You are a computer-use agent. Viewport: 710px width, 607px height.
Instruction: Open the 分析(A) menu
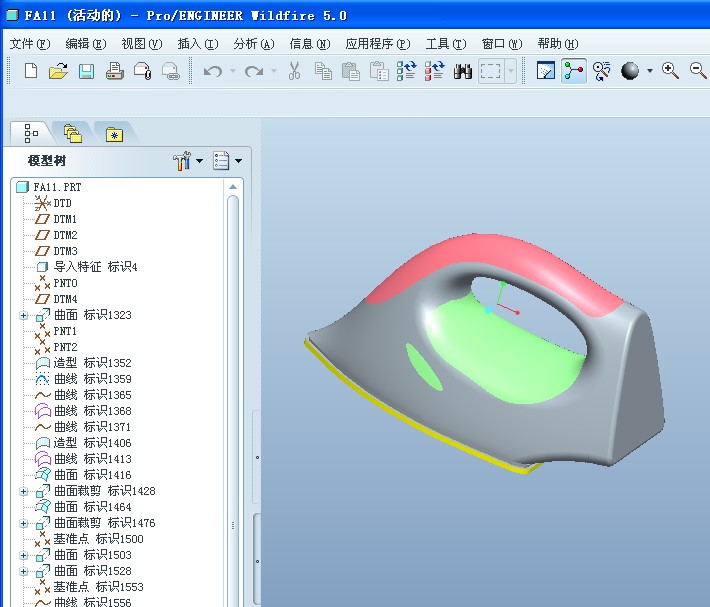[x=254, y=44]
